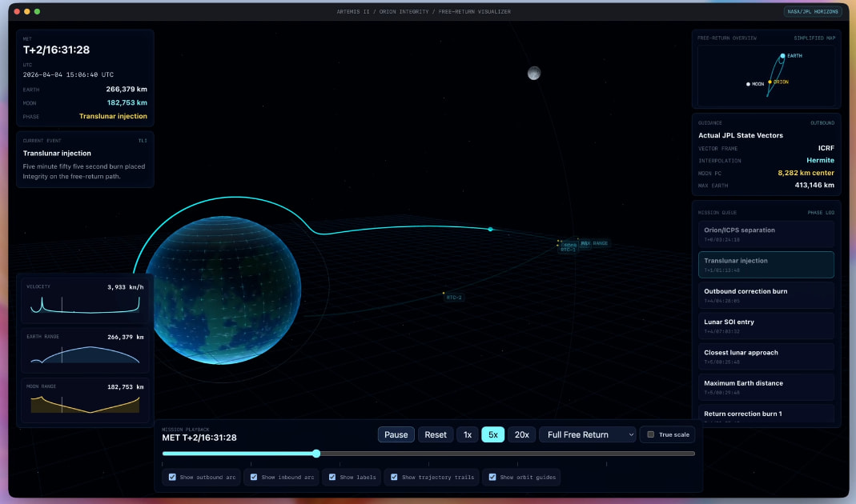The height and width of the screenshot is (504, 856).
Task: Click the Moon in the 3D view
Action: coord(534,73)
